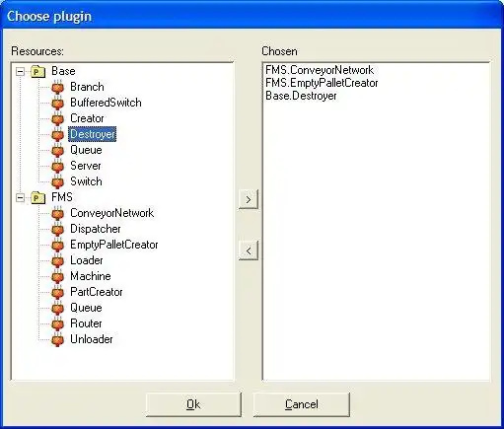Select the Router plugin

point(86,323)
